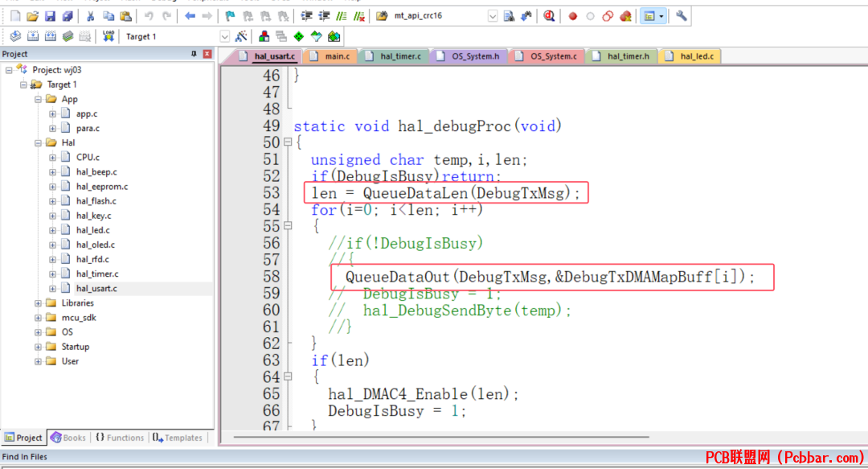Paste from the clipboard
The height and width of the screenshot is (469, 868).
[x=126, y=16]
